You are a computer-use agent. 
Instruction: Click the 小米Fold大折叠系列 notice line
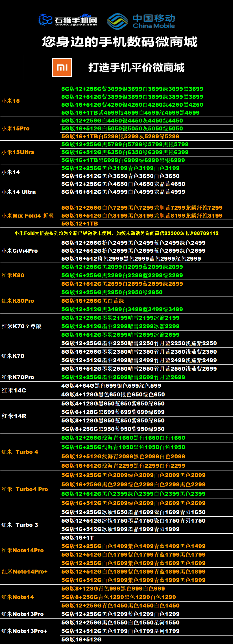pos(116,233)
